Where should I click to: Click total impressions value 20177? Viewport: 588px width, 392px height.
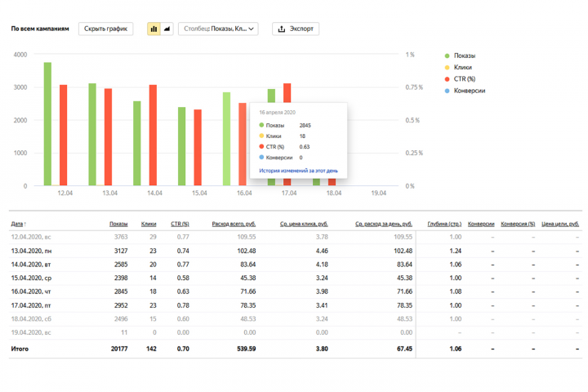(x=119, y=349)
